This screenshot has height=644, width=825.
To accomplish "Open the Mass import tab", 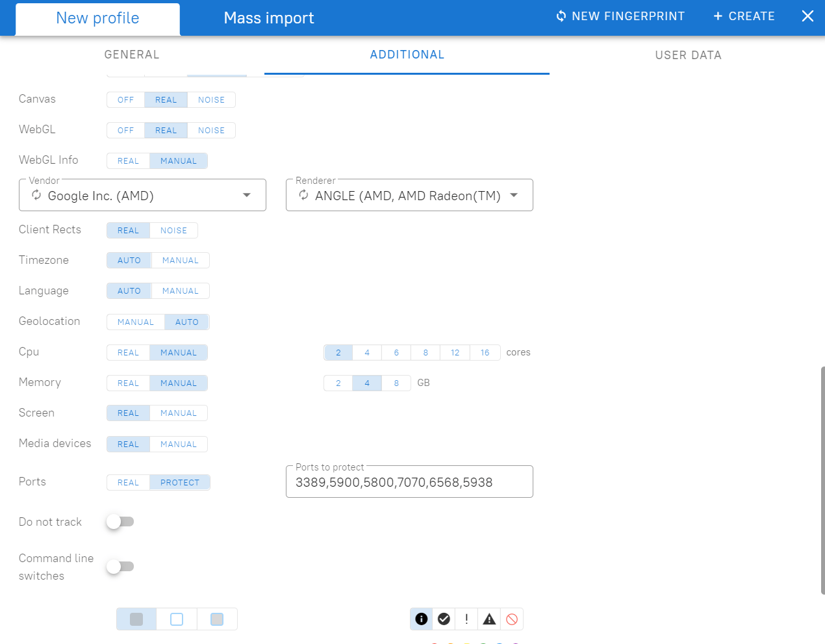I will point(269,18).
